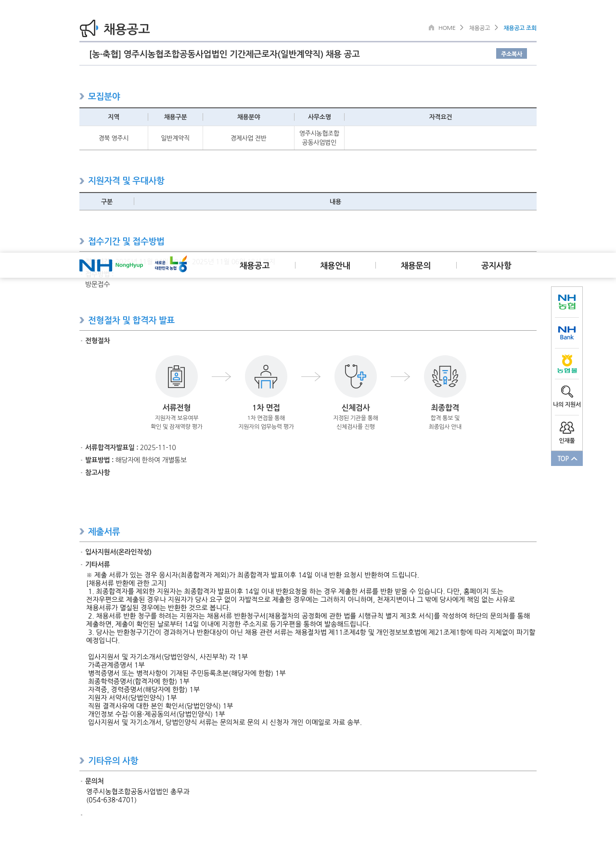
Task: Click the 가족관계증명서 1부 line
Action: (116, 665)
